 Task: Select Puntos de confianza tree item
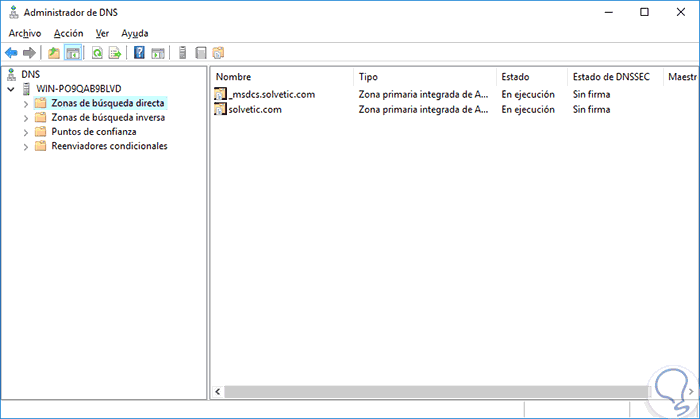pyautogui.click(x=94, y=132)
